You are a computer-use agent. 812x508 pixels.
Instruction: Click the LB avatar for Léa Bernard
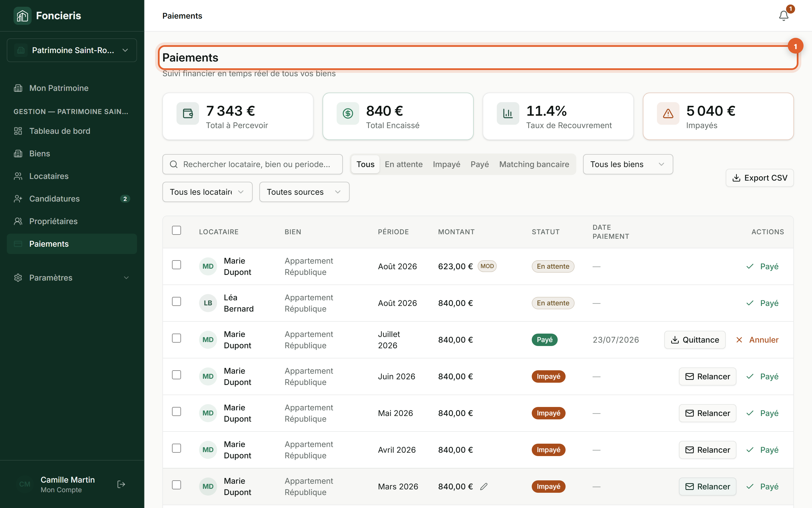pos(208,303)
